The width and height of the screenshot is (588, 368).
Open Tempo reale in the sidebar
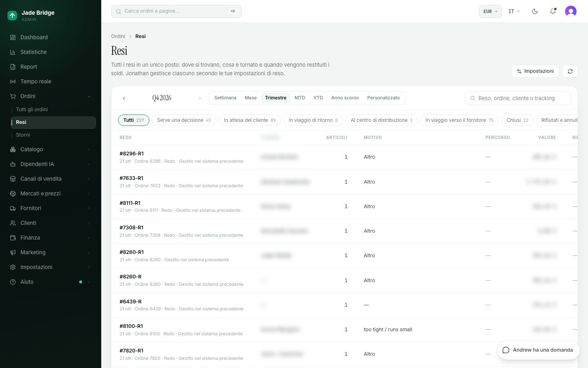click(x=51, y=81)
